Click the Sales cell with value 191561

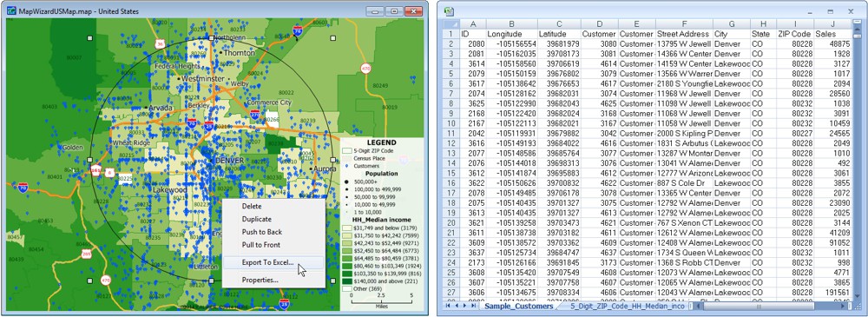832,292
